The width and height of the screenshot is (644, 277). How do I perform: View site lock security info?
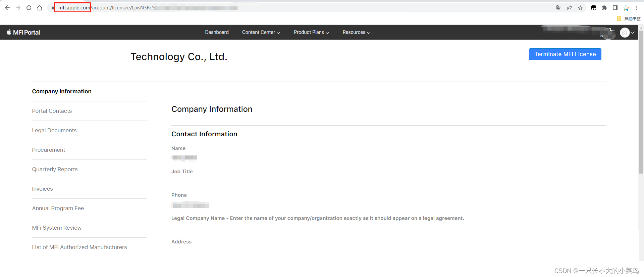53,8
